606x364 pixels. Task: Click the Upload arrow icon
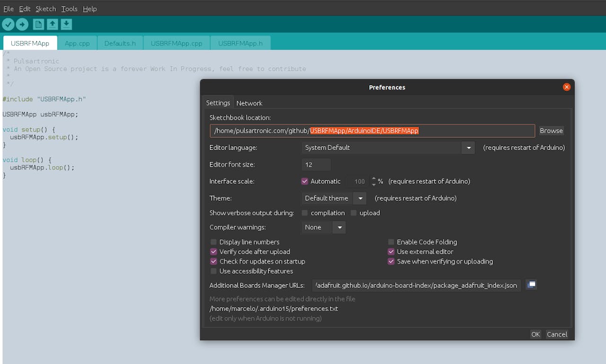coord(22,24)
